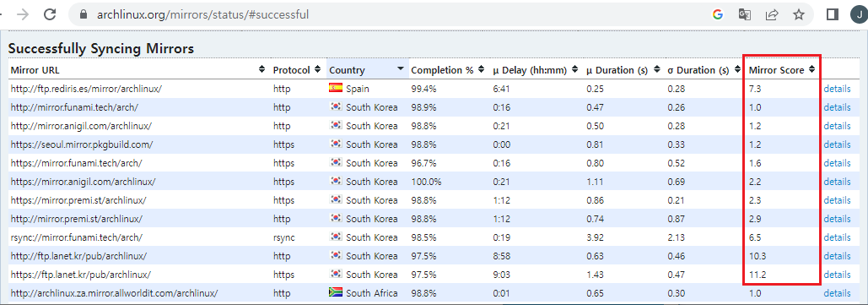The width and height of the screenshot is (868, 305).
Task: Open details for rsync mirror.funami.tech row
Action: 837,237
